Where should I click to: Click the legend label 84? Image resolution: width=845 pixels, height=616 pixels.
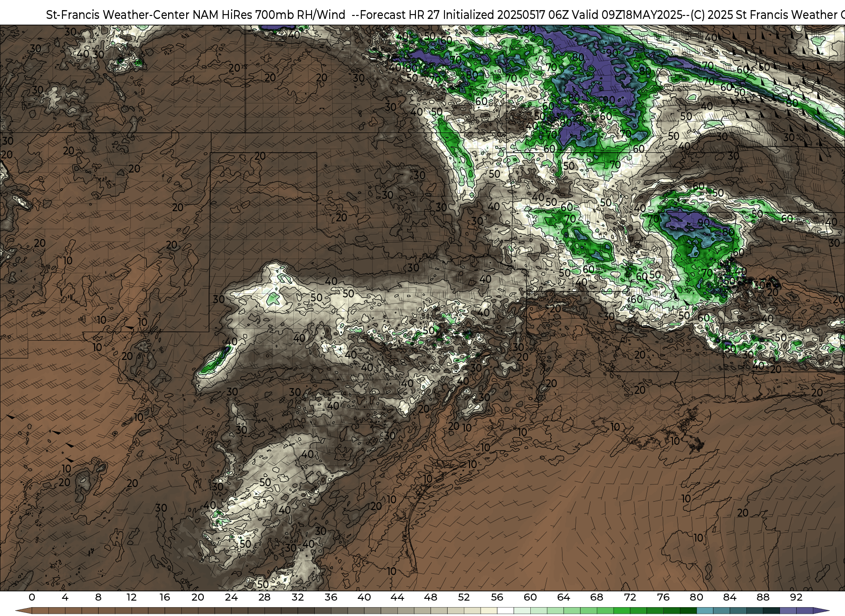[730, 597]
